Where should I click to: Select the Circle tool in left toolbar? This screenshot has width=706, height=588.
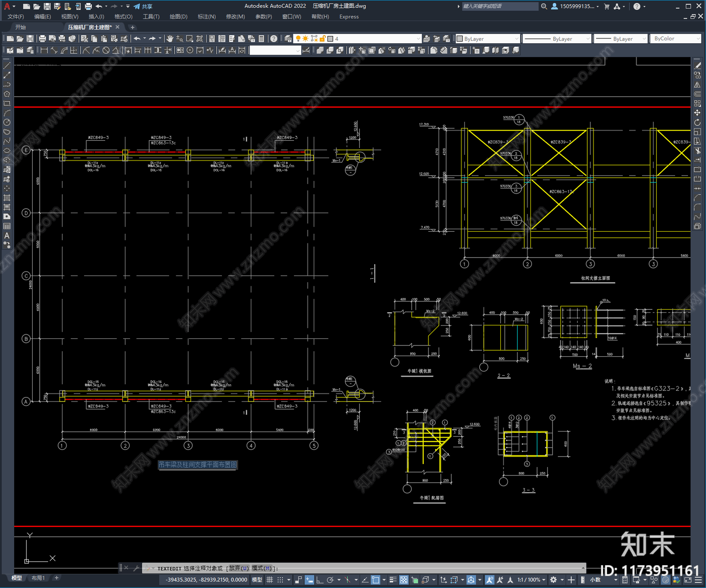[x=7, y=122]
